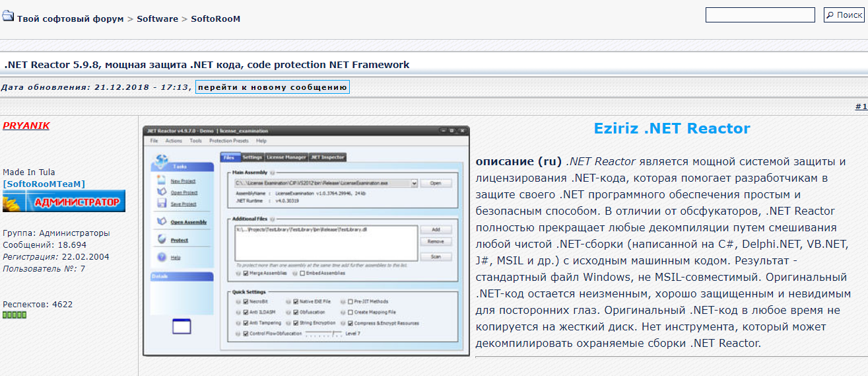Toggle Compress & Encrypt Resources checkbox
Viewport: 868px width, 376px height.
pyautogui.click(x=350, y=323)
